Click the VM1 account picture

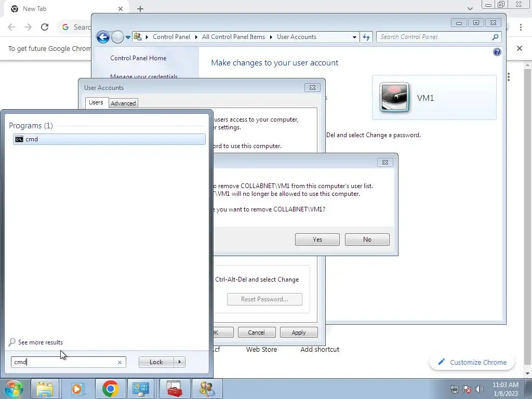394,97
